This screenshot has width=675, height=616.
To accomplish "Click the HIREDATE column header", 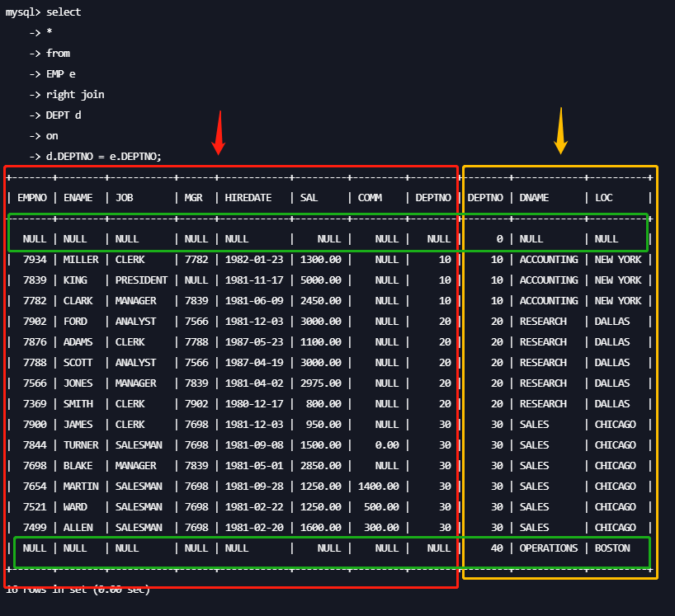I will (x=250, y=198).
